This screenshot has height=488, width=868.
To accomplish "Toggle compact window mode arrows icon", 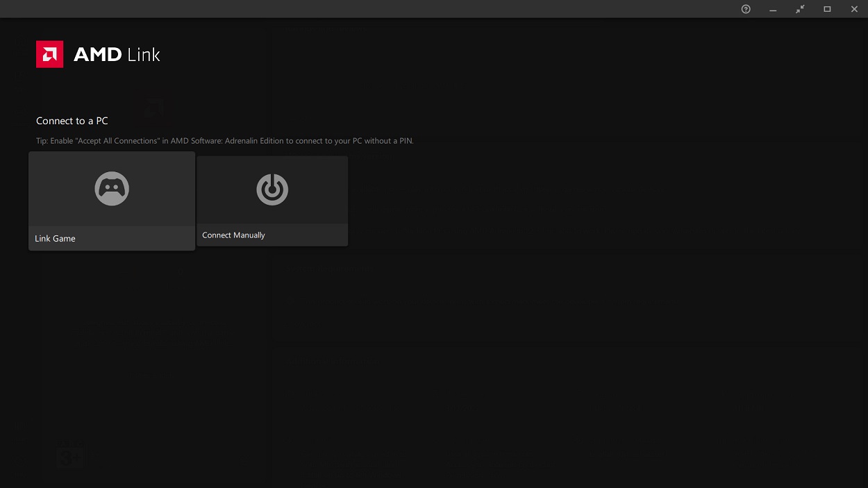I will (800, 9).
